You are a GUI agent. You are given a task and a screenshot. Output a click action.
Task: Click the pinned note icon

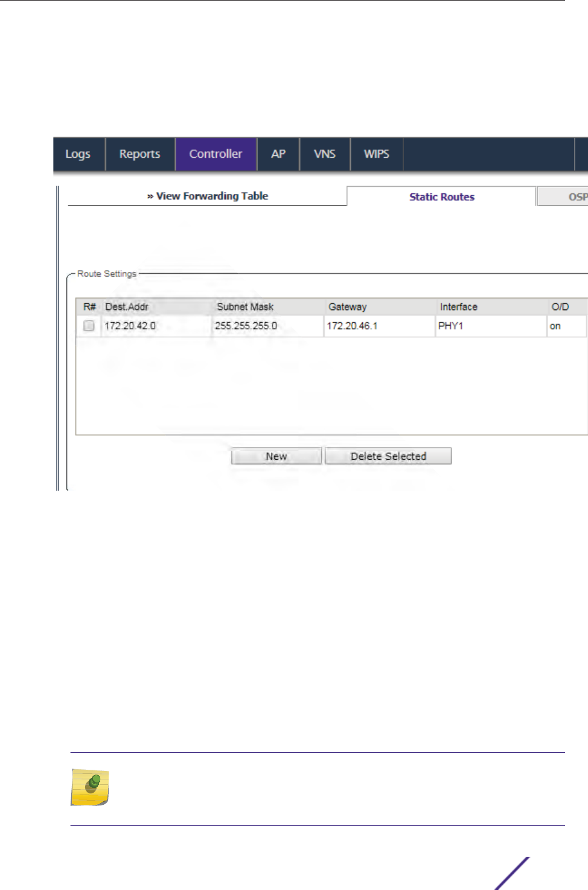coord(90,787)
